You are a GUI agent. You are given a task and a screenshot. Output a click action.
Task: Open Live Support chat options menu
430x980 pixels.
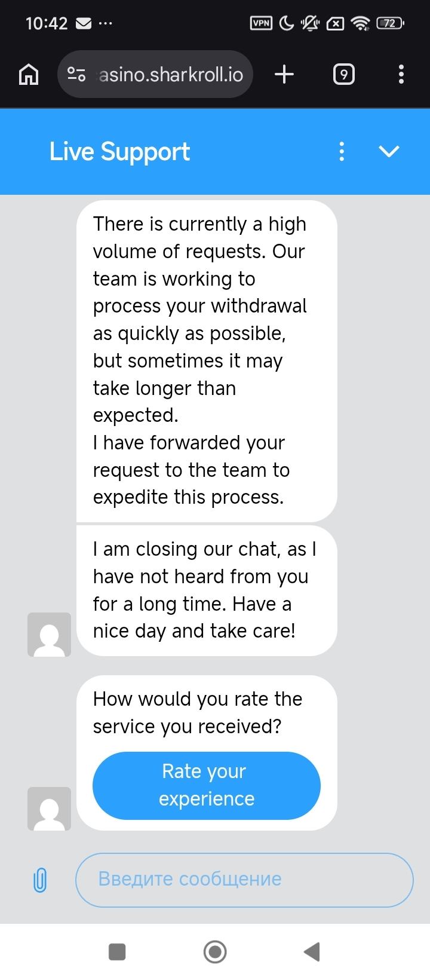point(342,152)
